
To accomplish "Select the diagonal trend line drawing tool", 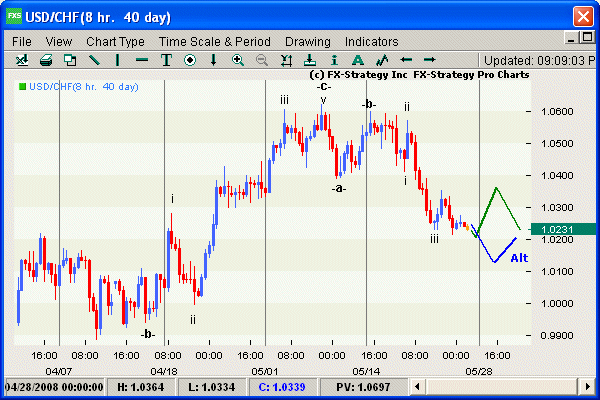I will click(94, 60).
